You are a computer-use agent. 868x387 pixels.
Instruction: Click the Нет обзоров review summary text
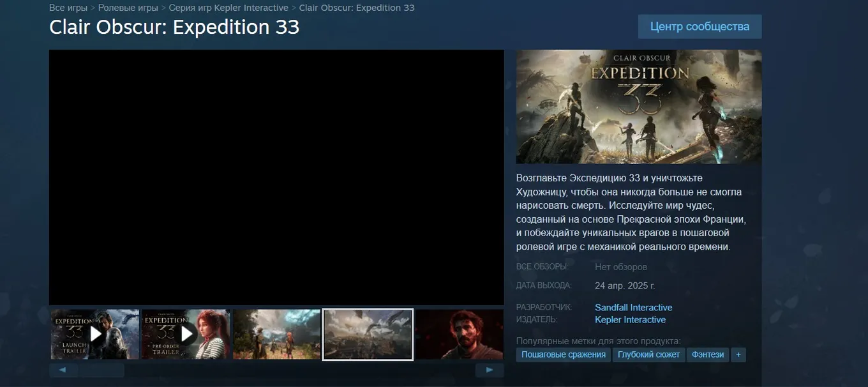tap(621, 267)
